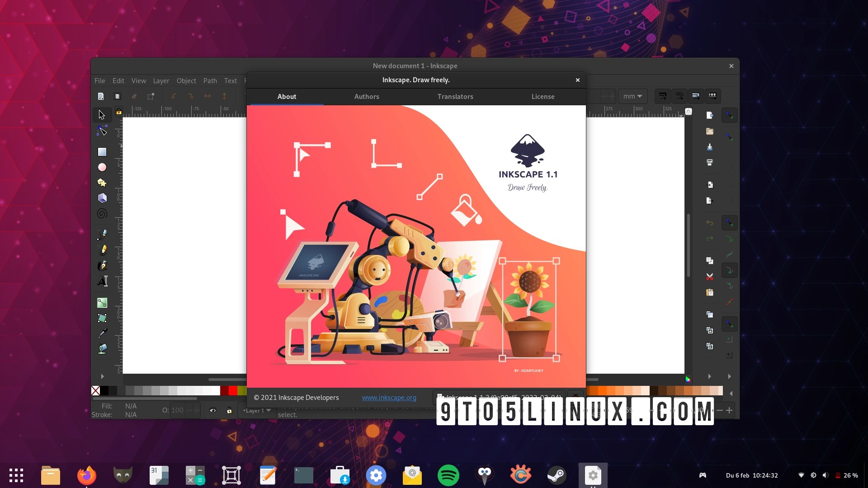This screenshot has width=868, height=488.
Task: Open the Path menu
Action: [x=210, y=80]
